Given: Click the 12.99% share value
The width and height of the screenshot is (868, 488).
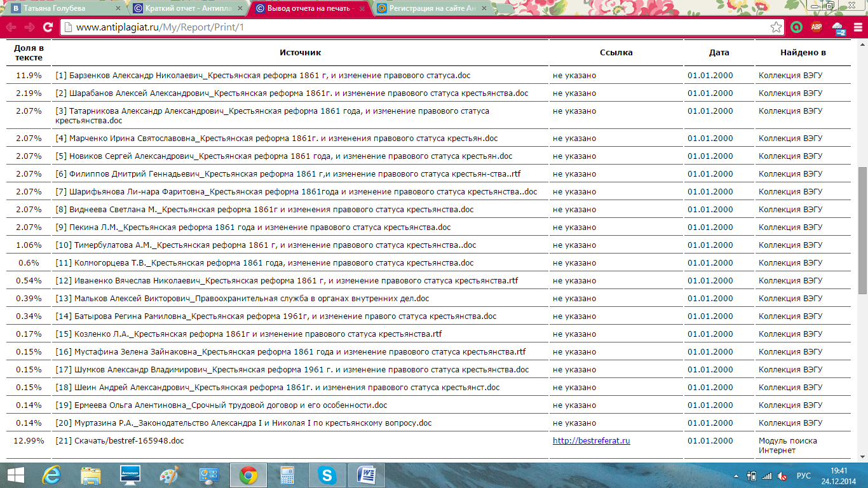Looking at the screenshot, I should (29, 440).
